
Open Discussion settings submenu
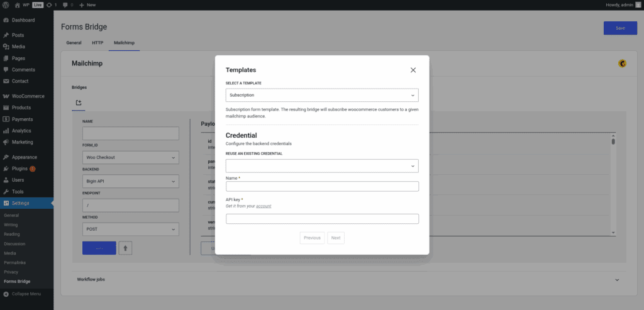click(13, 243)
